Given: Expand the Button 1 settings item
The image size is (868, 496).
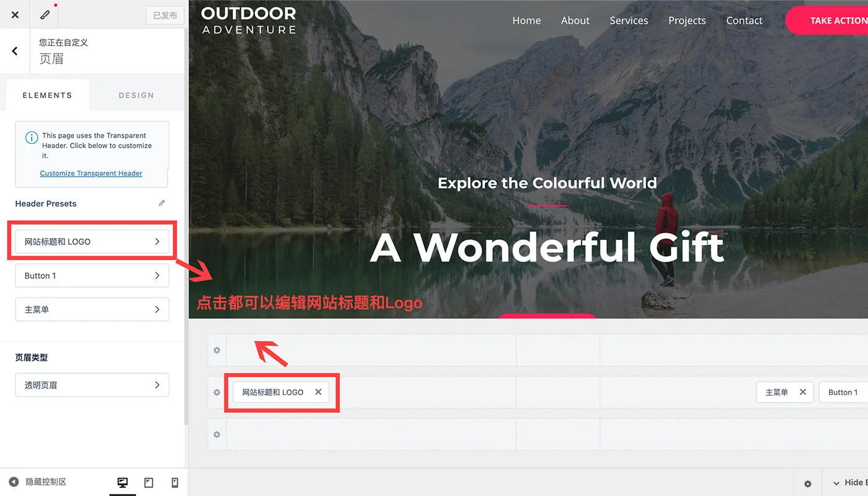Looking at the screenshot, I should (x=92, y=276).
